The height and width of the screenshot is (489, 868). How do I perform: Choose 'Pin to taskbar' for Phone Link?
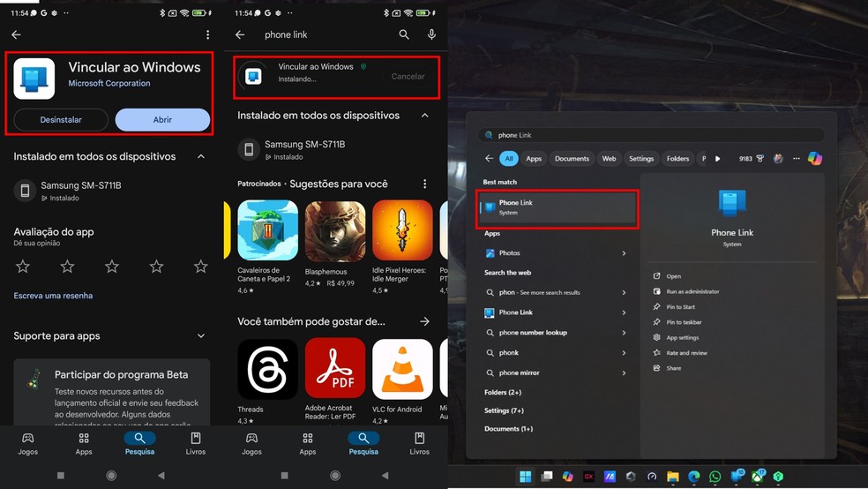pos(677,322)
